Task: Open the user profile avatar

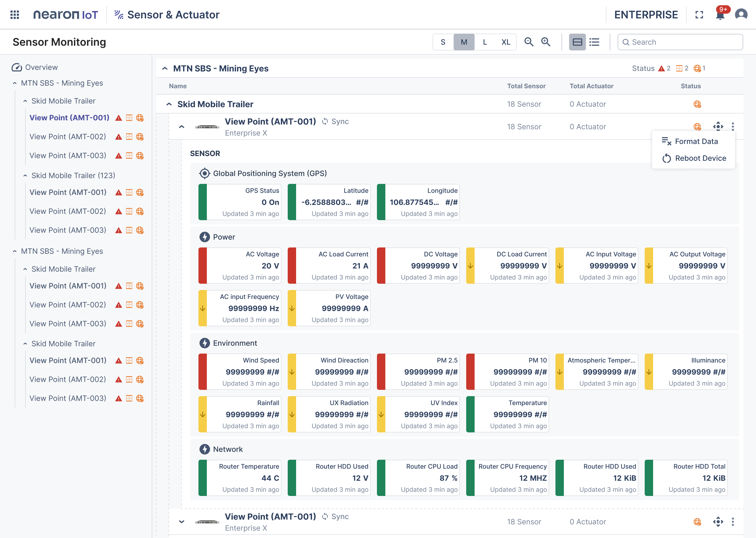Action: 741,14
